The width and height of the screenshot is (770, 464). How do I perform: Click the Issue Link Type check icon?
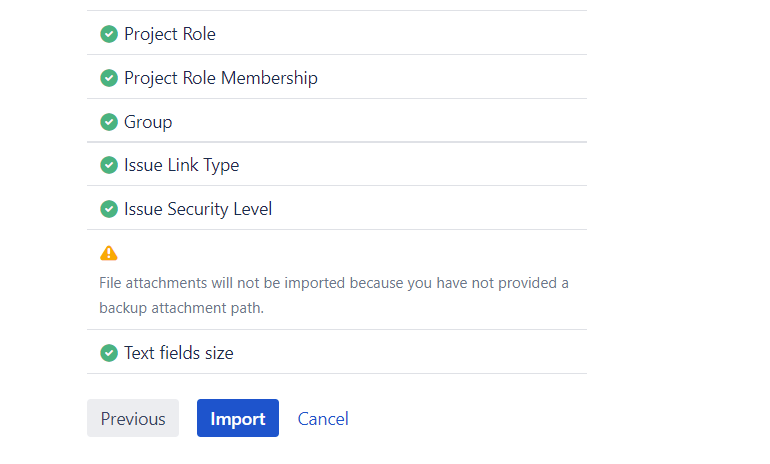click(x=109, y=166)
